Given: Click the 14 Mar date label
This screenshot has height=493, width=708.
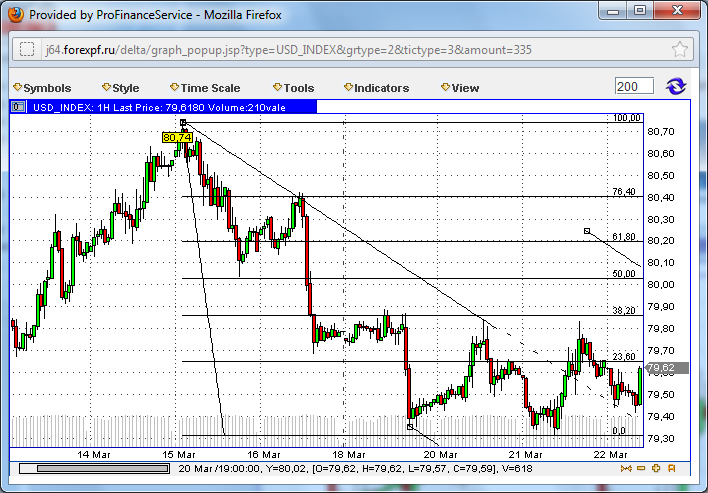Looking at the screenshot, I should point(93,454).
